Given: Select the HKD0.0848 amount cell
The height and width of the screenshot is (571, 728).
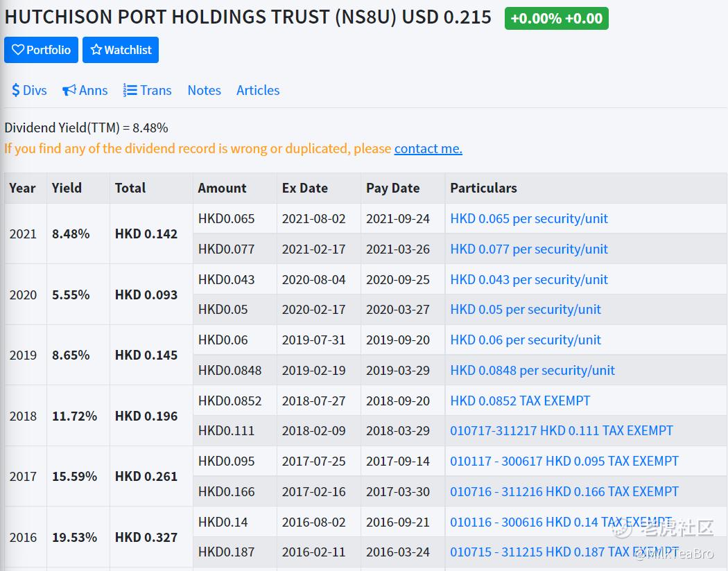Looking at the screenshot, I should pos(235,370).
